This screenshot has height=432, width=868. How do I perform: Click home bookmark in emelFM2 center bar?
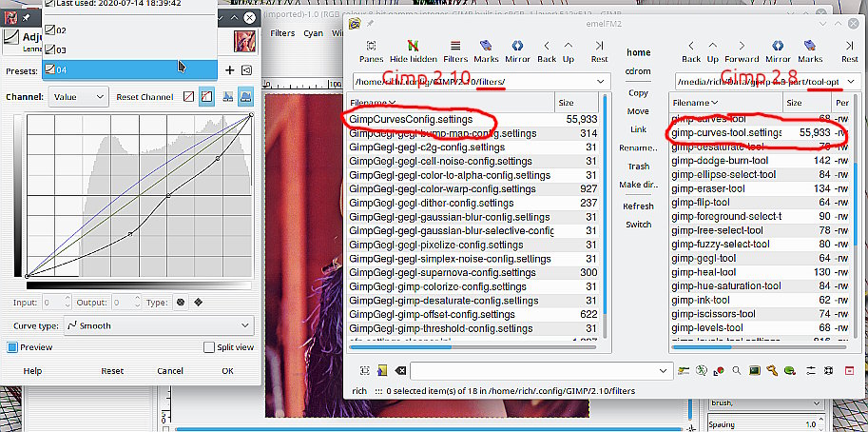coord(638,52)
